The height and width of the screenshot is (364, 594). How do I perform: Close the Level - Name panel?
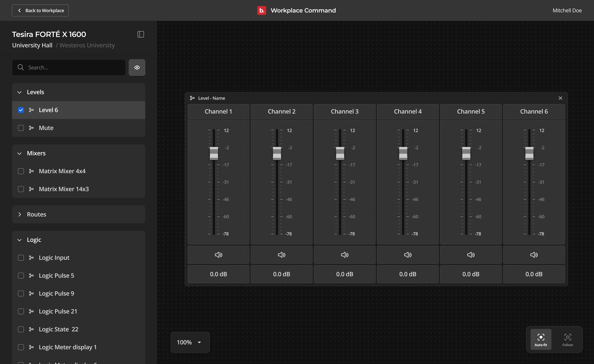pyautogui.click(x=560, y=98)
